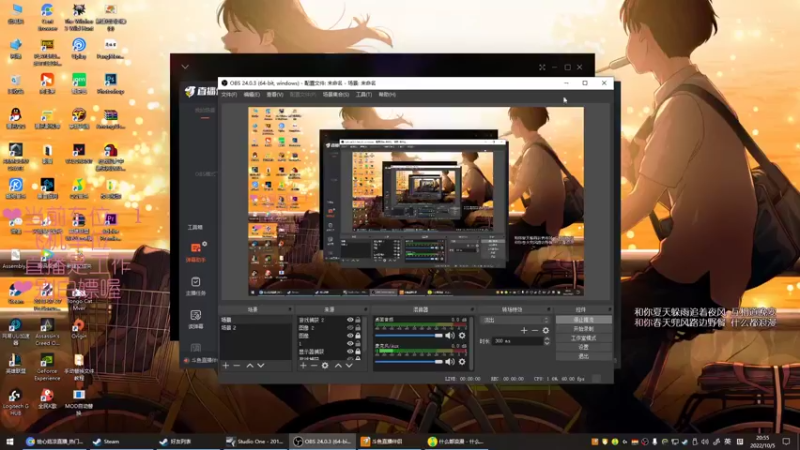Move the scene up with the arrow
The image size is (800, 450).
point(250,365)
